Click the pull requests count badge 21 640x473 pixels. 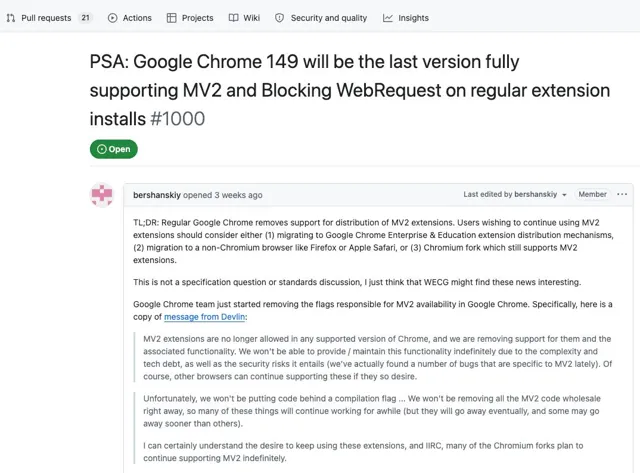point(85,18)
